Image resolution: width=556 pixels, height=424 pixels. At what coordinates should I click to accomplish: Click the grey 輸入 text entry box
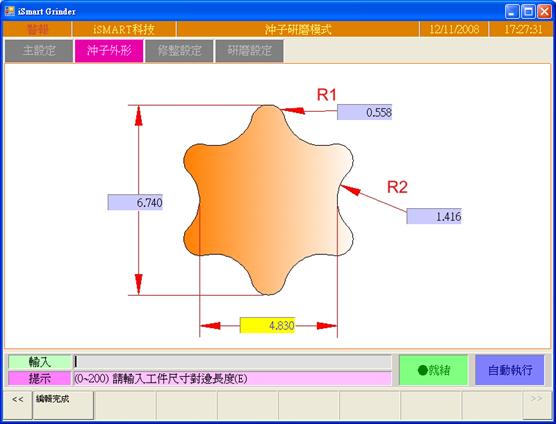click(x=233, y=362)
